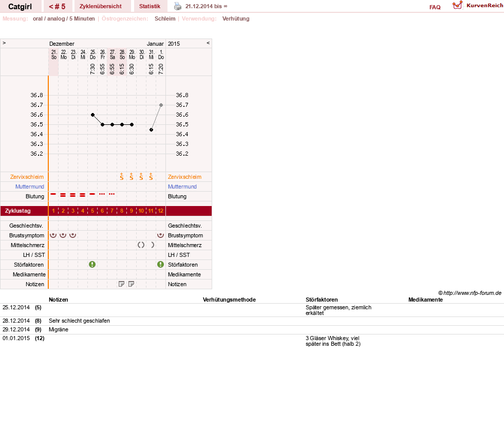Click the 'Sehr schlecht geschlafen' note text

[x=79, y=321]
